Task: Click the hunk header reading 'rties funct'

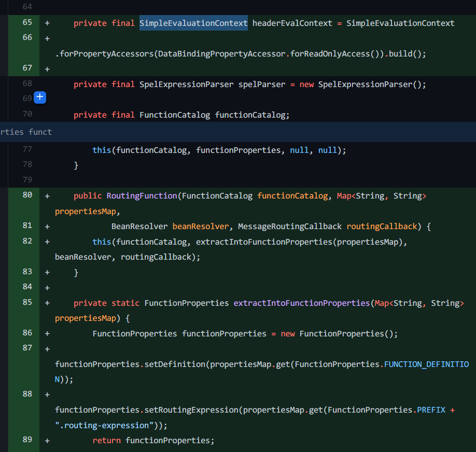Action: [x=26, y=132]
